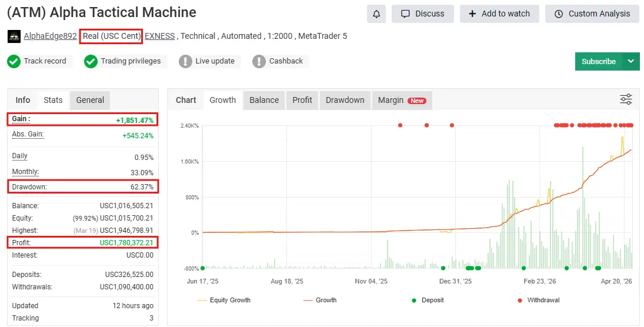
Task: Click the Cashback warning icon
Action: 259,61
